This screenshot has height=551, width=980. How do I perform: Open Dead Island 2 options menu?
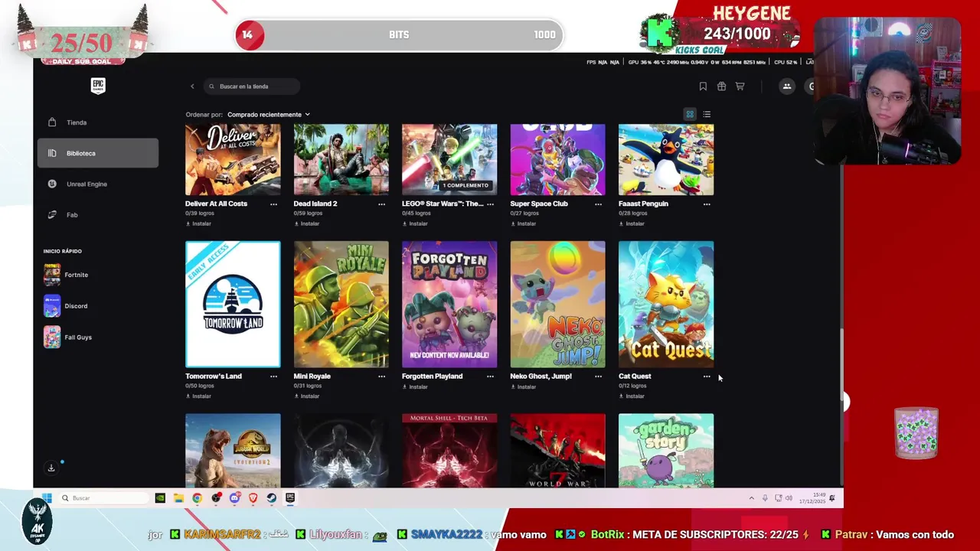click(381, 204)
